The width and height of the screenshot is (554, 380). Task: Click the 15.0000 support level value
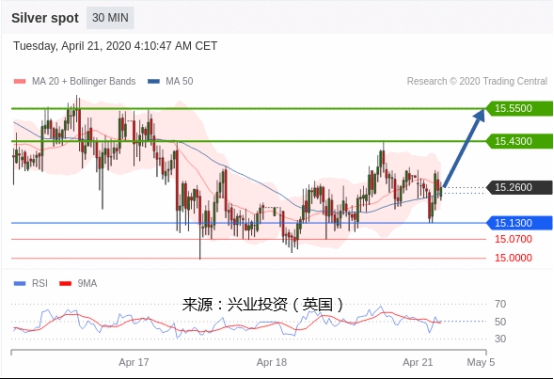click(x=513, y=258)
